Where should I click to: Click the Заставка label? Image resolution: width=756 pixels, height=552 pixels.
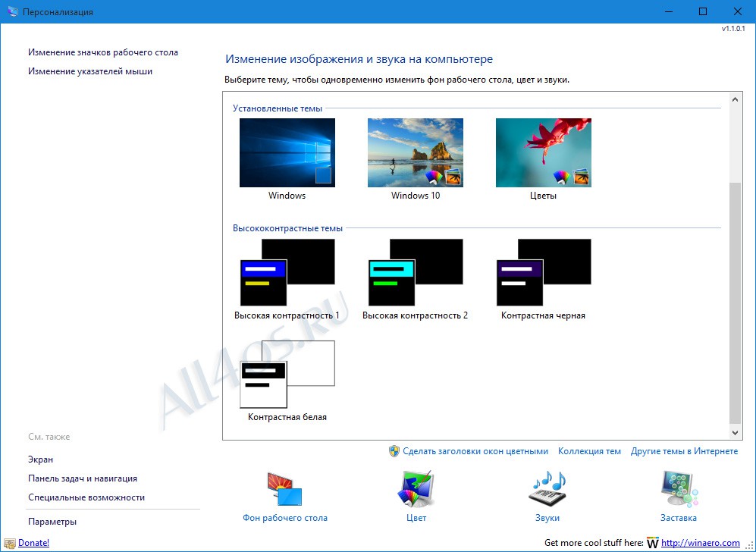click(x=679, y=518)
